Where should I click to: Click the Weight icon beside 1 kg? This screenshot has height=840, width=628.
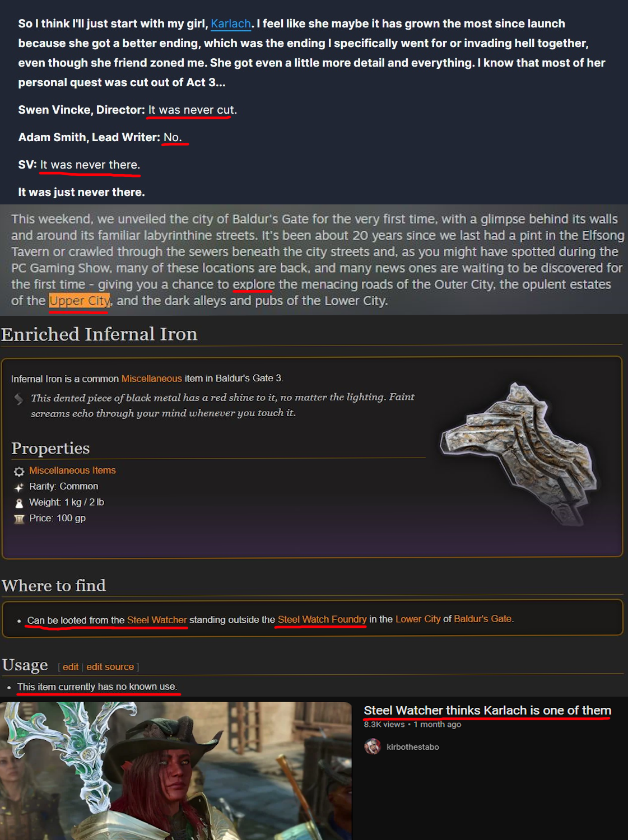[x=19, y=503]
